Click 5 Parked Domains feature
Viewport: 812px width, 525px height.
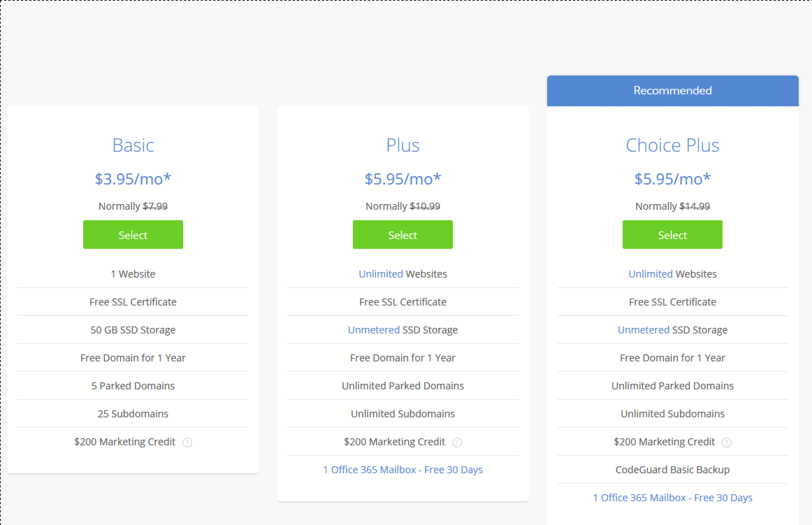coord(133,386)
